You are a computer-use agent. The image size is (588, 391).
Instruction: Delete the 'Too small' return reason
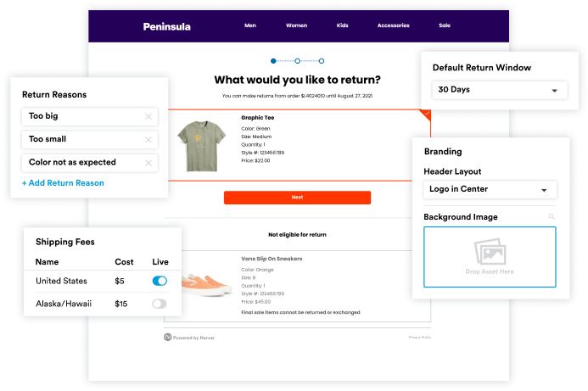tap(148, 139)
